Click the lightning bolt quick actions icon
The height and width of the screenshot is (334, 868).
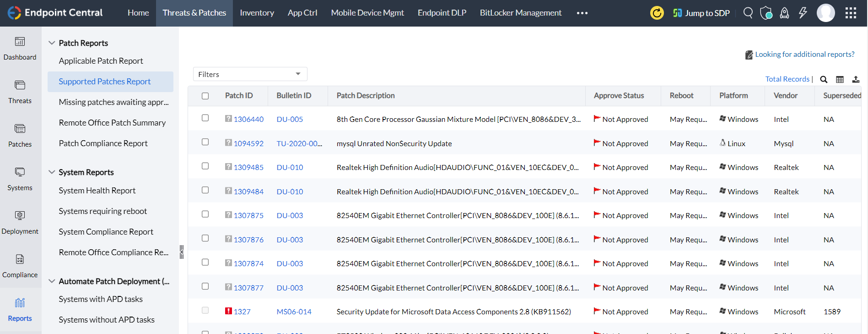803,13
